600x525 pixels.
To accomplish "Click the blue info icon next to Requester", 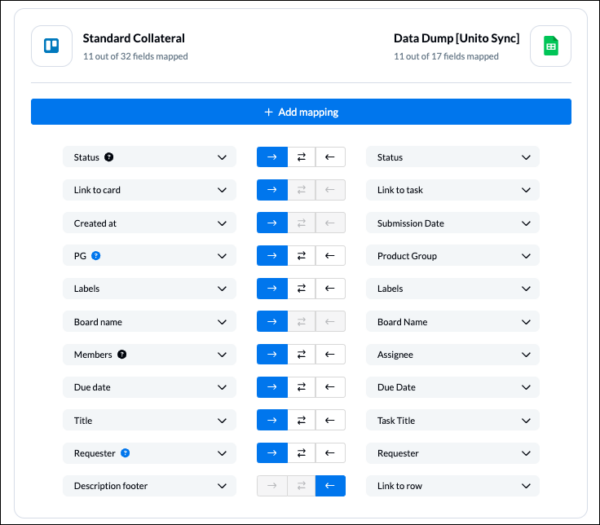I will click(x=125, y=453).
